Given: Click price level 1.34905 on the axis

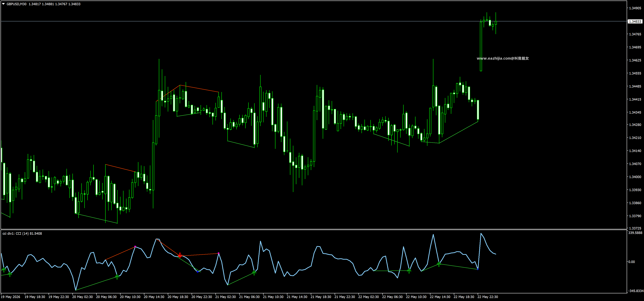Looking at the screenshot, I should click(635, 8).
